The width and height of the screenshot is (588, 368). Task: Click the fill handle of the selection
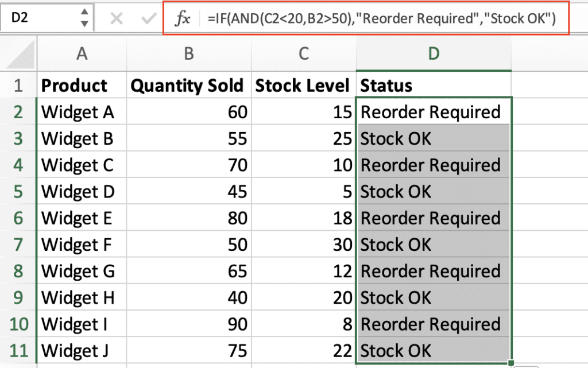511,363
